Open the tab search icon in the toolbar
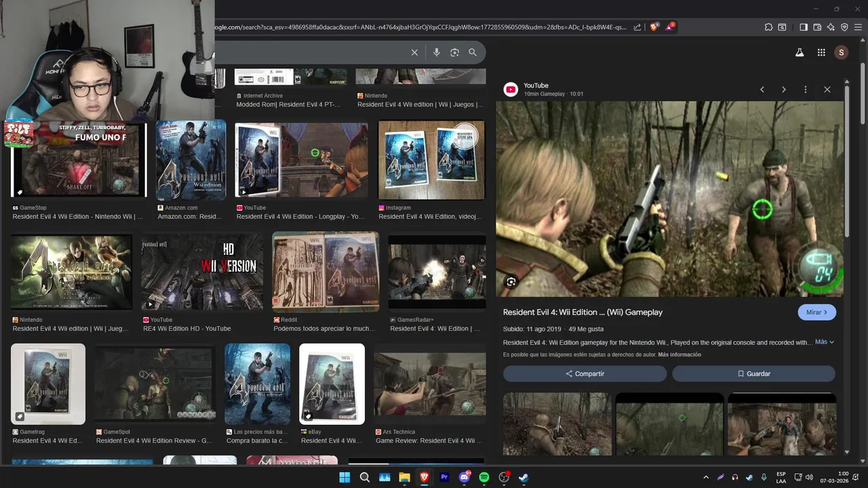The height and width of the screenshot is (488, 868). point(782,27)
